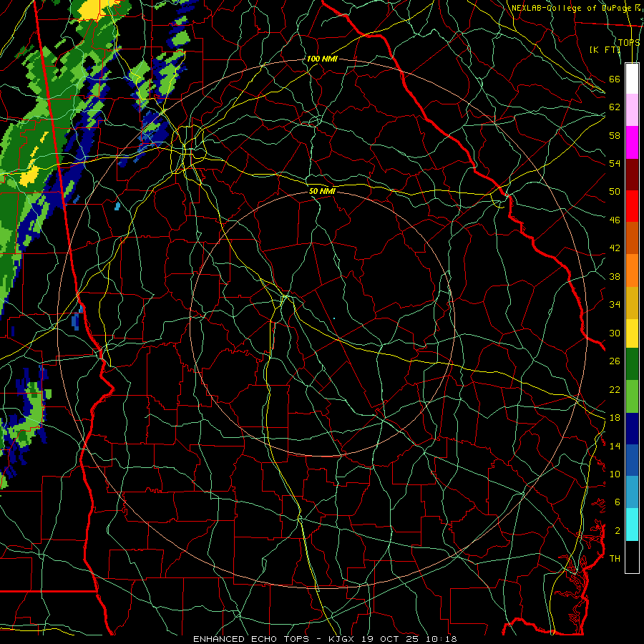Viewport: 644px width, 644px height.
Task: Click the "14" legend value
Action: 615,446
